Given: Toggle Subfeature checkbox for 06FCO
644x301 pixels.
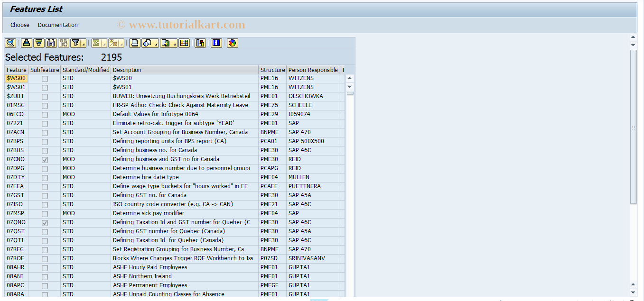Looking at the screenshot, I should [45, 115].
